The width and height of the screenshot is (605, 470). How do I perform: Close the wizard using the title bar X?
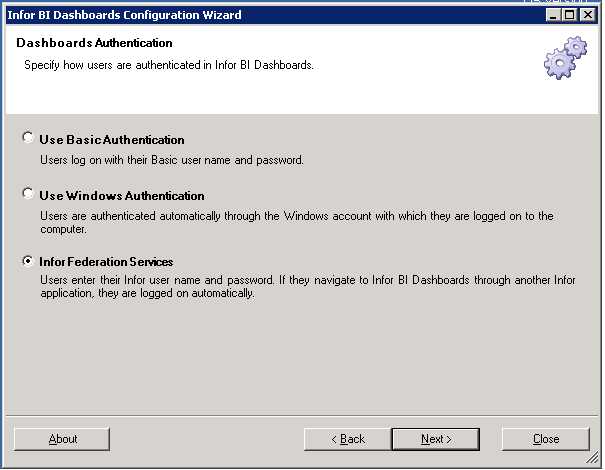click(x=588, y=15)
